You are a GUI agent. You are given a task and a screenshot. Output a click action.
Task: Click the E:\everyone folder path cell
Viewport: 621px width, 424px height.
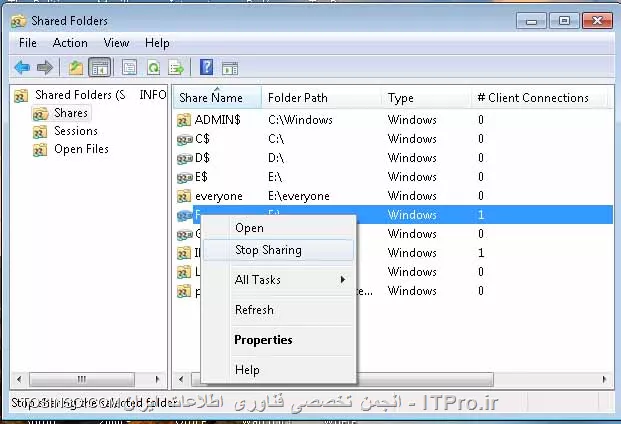coord(299,196)
